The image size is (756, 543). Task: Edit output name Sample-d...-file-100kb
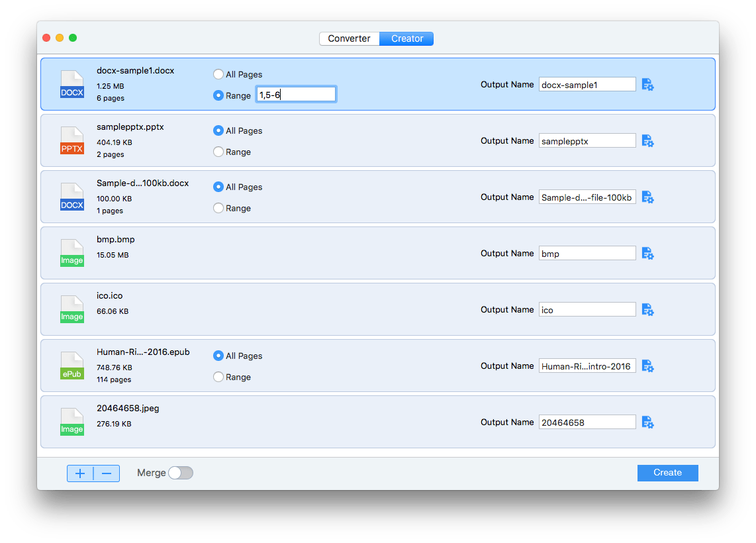tap(587, 197)
